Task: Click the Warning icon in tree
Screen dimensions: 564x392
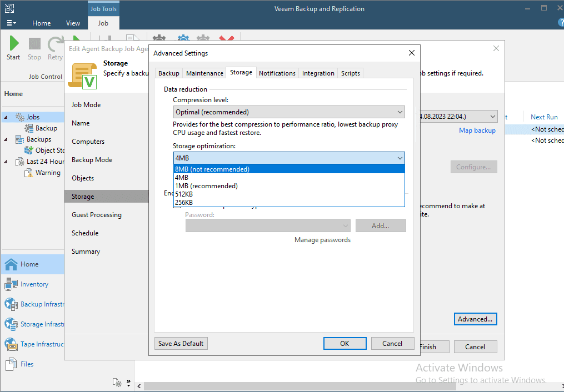Action: pos(29,173)
